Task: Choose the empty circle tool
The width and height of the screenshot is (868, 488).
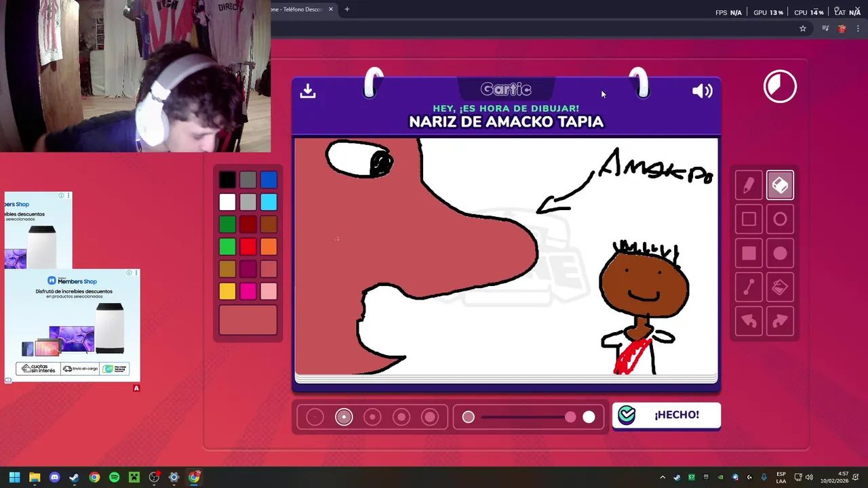Action: 780,219
